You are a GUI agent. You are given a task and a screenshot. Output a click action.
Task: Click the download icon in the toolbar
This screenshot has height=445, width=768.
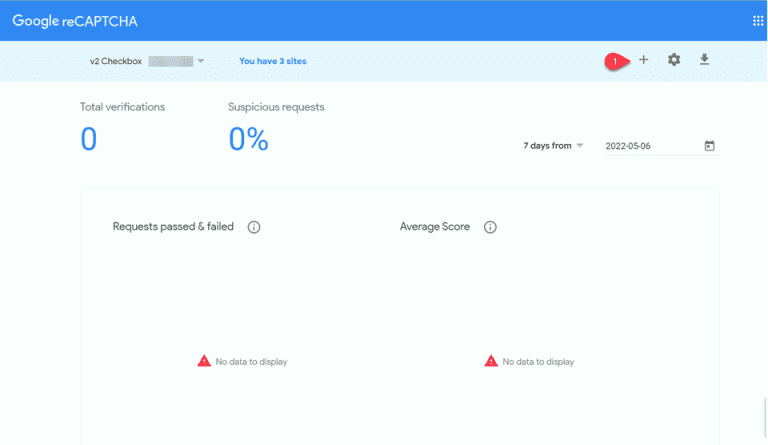click(704, 60)
